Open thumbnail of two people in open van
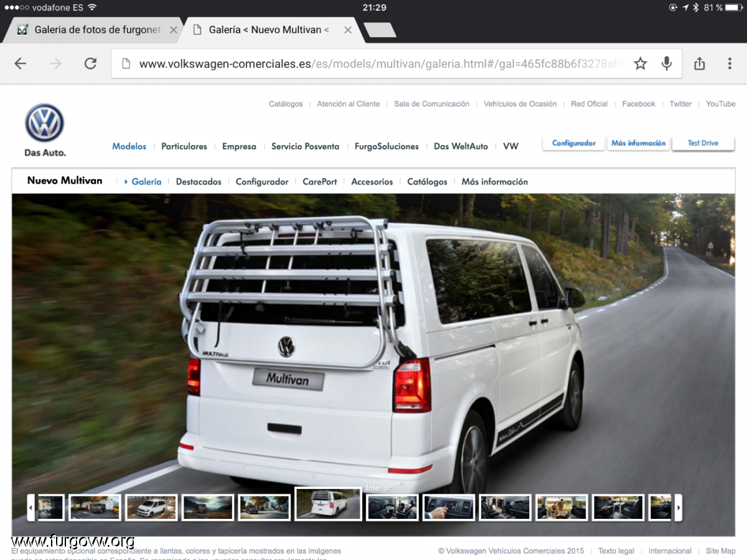This screenshot has width=747, height=560. (x=561, y=508)
